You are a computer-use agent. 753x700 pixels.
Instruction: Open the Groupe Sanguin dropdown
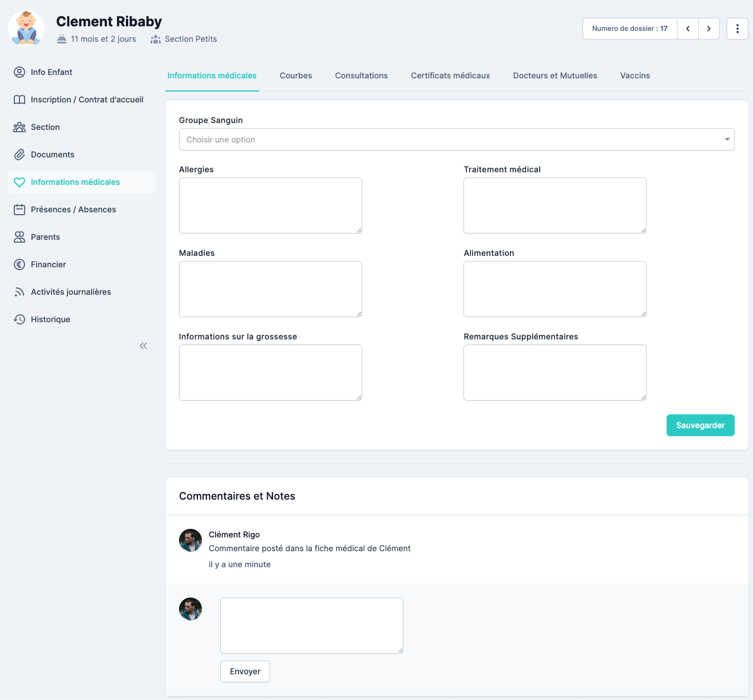pyautogui.click(x=456, y=140)
